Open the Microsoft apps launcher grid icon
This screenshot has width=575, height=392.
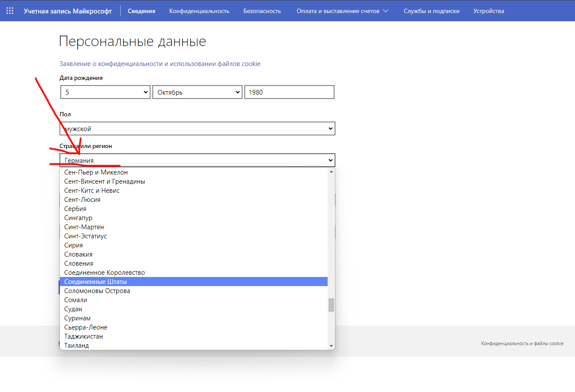coord(10,11)
